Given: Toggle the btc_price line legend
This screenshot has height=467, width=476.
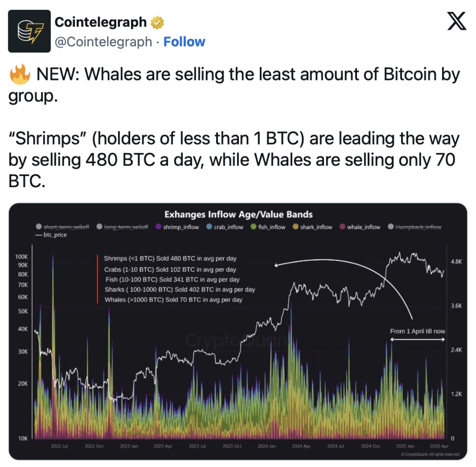Looking at the screenshot, I should 51,235.
